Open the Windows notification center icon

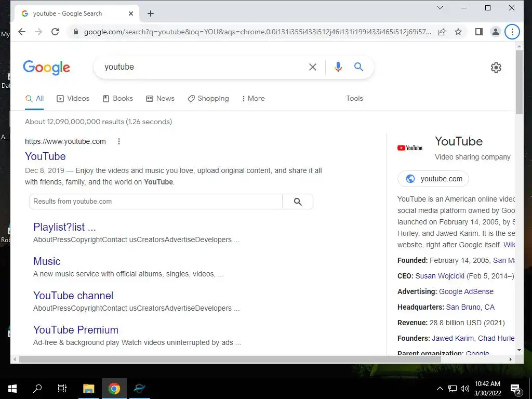[x=516, y=389]
